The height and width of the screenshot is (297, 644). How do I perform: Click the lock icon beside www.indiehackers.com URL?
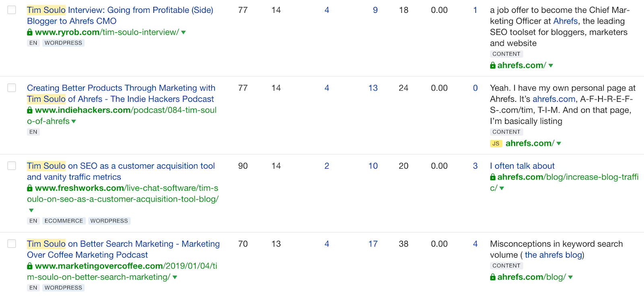tap(30, 110)
